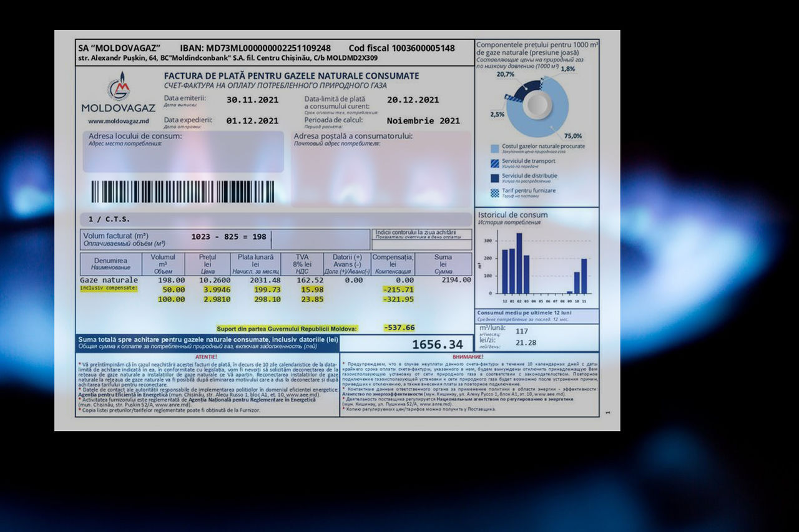Click the 'Volumul m³' column header
The width and height of the screenshot is (799, 532).
(x=163, y=263)
